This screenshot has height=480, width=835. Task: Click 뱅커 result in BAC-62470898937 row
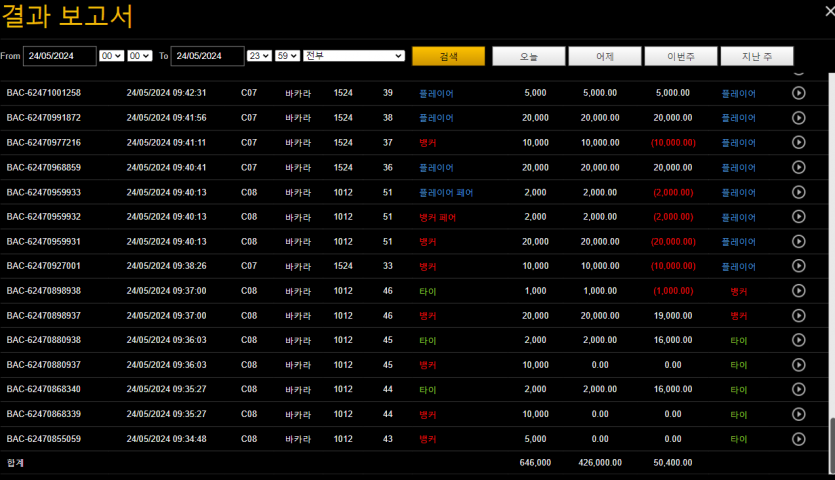739,316
